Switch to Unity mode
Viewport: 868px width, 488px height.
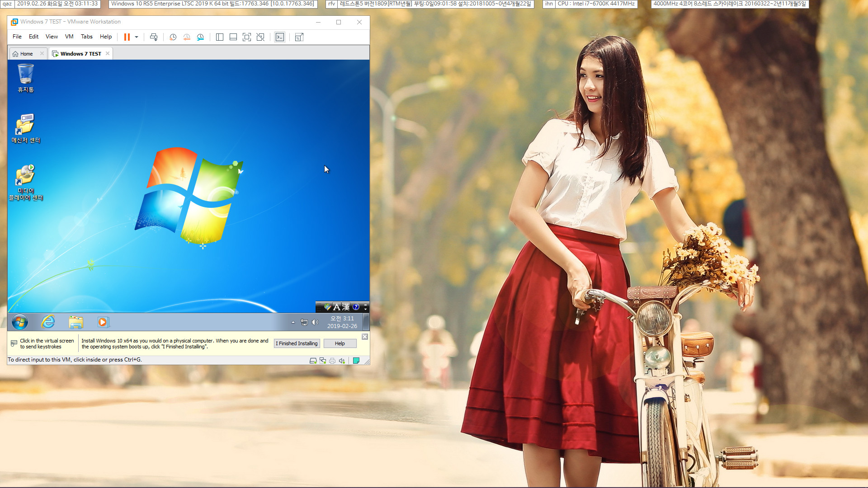click(260, 37)
